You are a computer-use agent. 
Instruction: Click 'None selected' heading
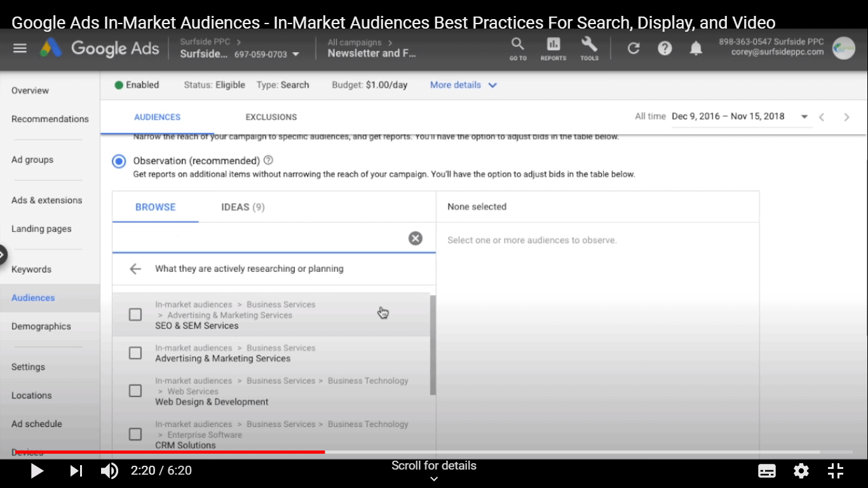(x=477, y=207)
